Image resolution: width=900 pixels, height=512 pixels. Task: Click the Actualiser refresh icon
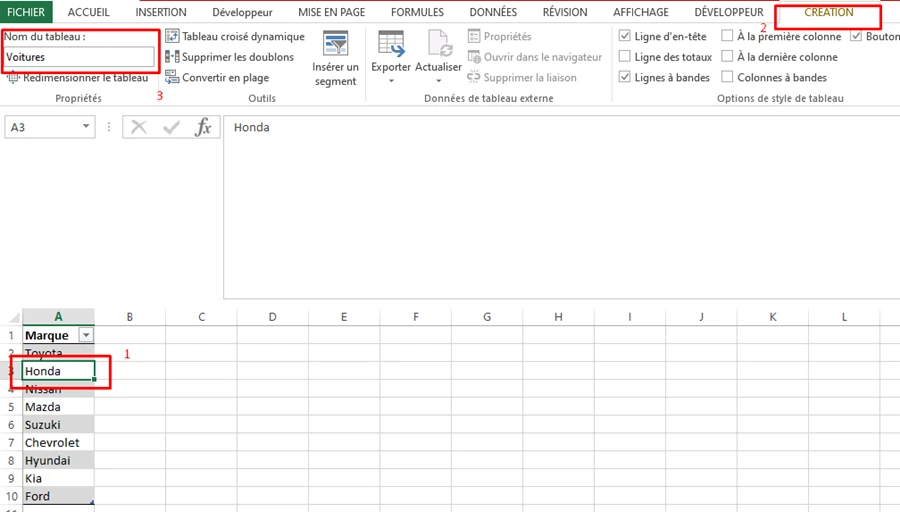pos(439,44)
